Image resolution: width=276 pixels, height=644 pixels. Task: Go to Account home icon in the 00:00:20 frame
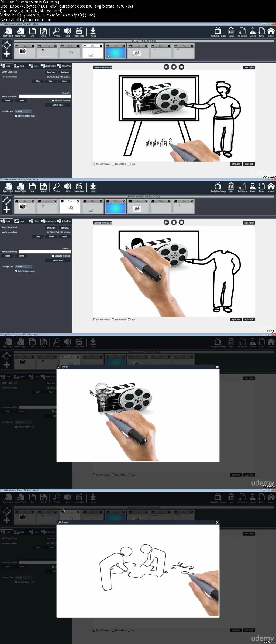[x=271, y=32]
